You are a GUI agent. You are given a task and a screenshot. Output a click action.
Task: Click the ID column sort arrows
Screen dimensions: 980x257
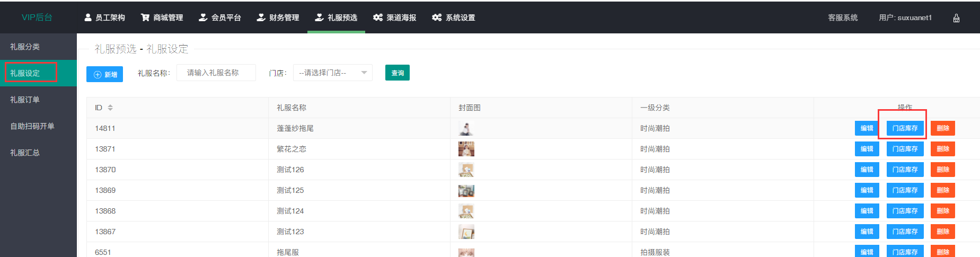coord(110,108)
